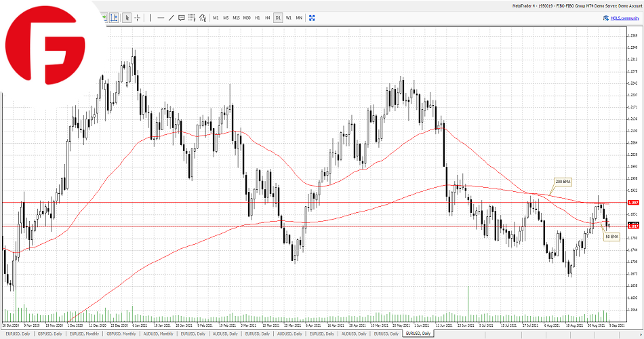Set chart period to M15

coord(236,18)
